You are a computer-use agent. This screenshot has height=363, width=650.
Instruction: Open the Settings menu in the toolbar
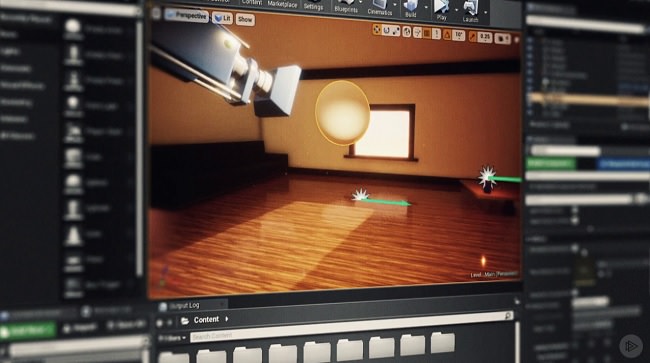click(313, 5)
